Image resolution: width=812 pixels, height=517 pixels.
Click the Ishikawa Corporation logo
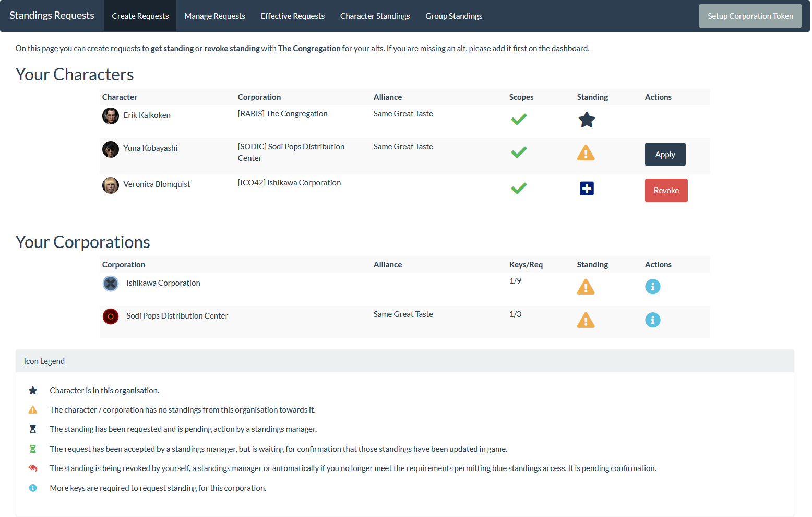[111, 284]
